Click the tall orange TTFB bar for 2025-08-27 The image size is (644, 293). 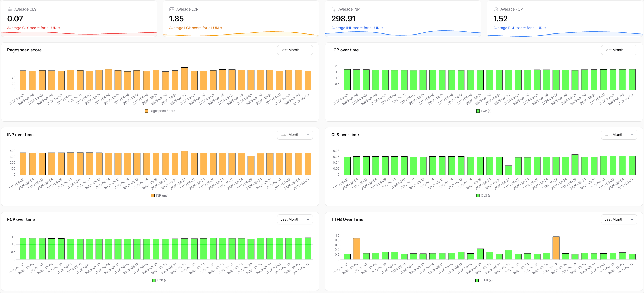point(556,248)
